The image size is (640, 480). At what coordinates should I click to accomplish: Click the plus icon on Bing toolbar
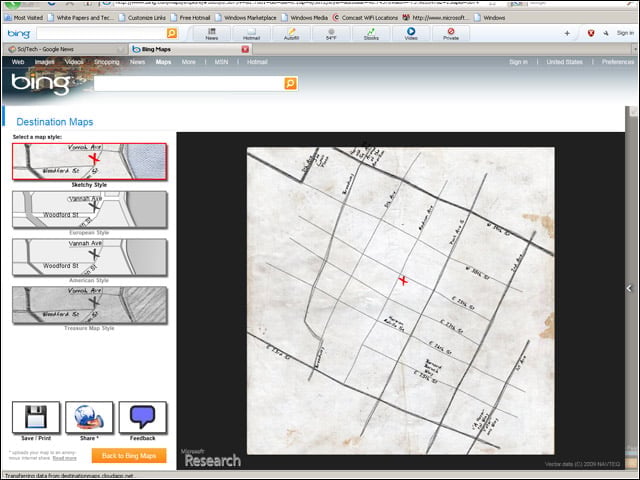coord(567,33)
